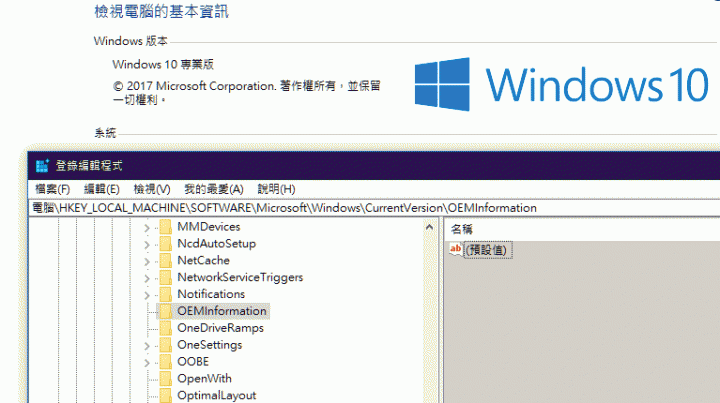Click the 檢視電腦的基本資訊 heading
Viewport: 720px width, 403px height.
[x=162, y=11]
